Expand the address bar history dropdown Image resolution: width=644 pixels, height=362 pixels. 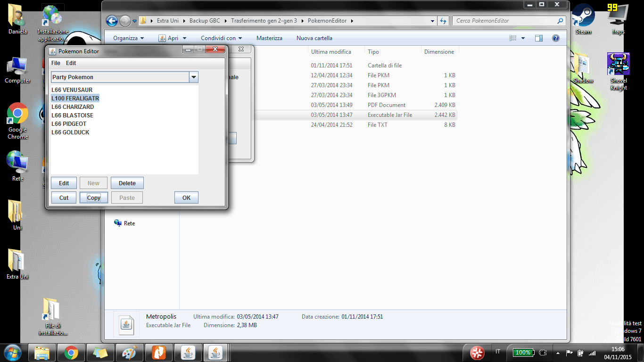(433, 21)
